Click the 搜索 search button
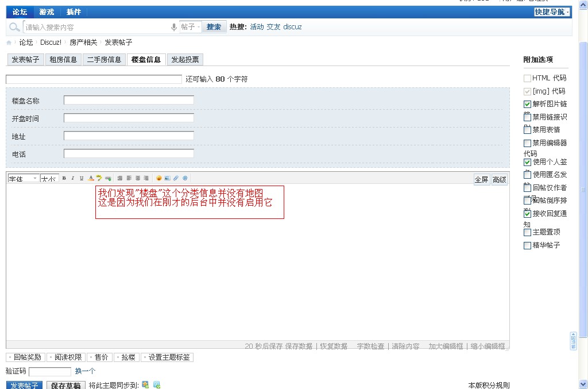The height and width of the screenshot is (389, 588). click(214, 27)
